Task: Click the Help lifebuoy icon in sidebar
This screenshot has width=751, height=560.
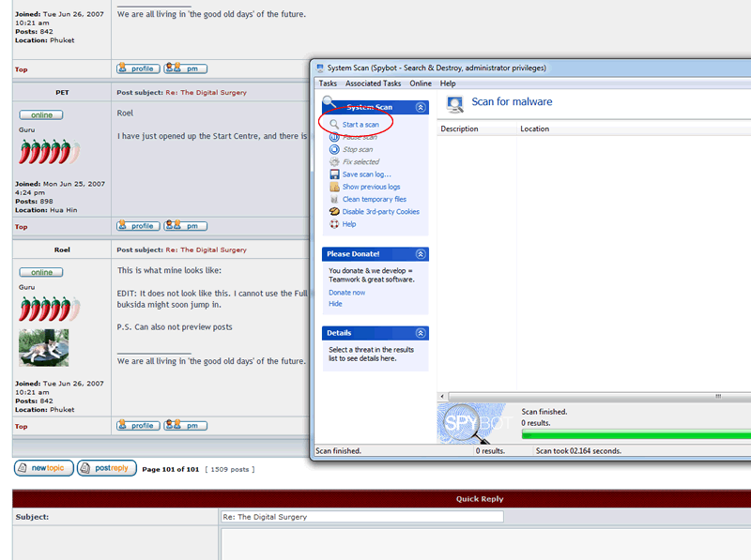Action: tap(334, 224)
